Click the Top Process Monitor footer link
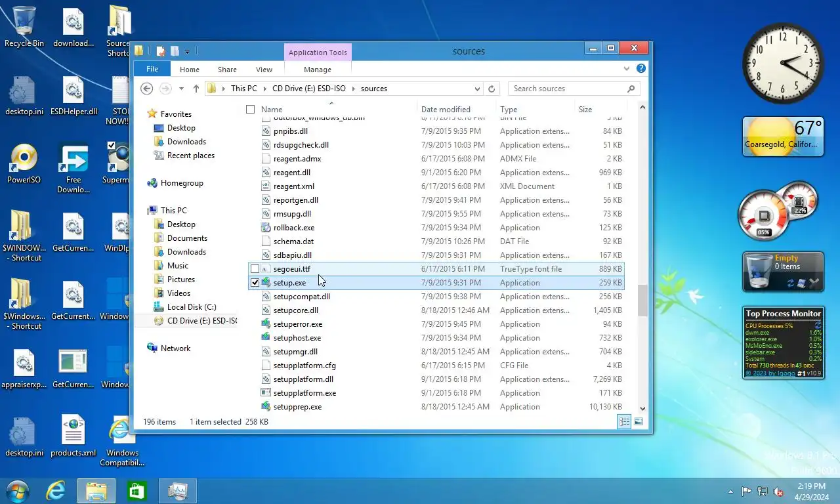The width and height of the screenshot is (840, 504). click(x=770, y=373)
